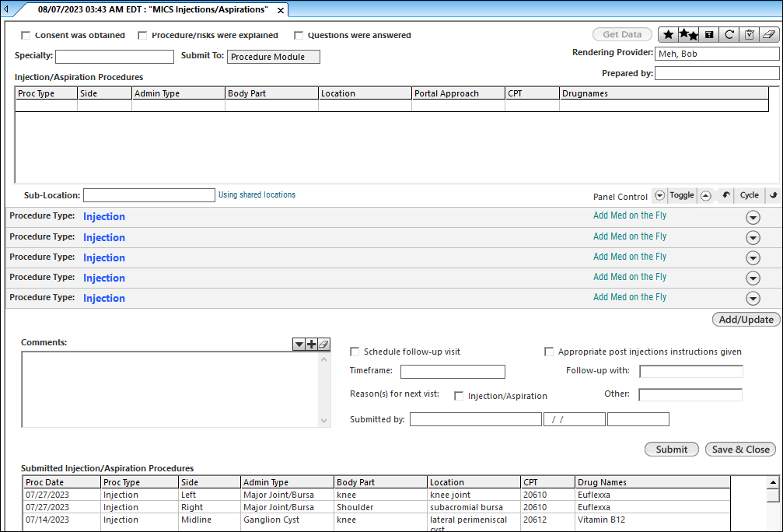The image size is (783, 532).
Task: Click Add Med on the Fly in first panel
Action: [x=630, y=215]
